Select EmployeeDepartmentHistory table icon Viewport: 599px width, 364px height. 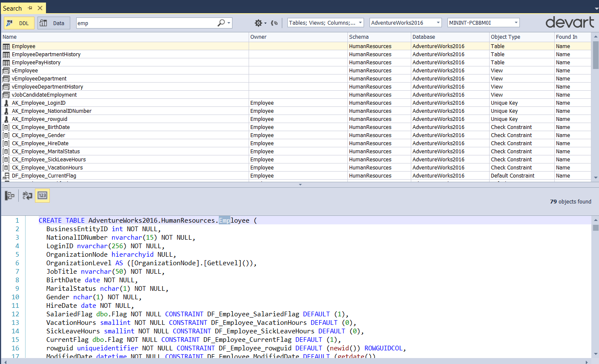(x=6, y=54)
